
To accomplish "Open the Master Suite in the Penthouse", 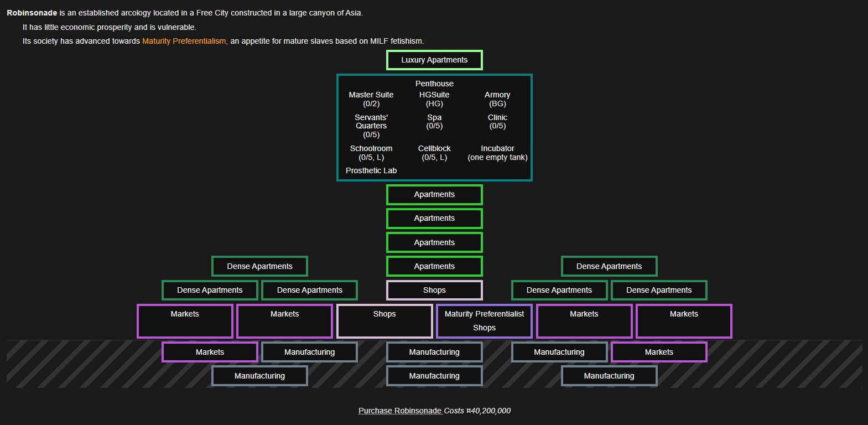I will (371, 95).
